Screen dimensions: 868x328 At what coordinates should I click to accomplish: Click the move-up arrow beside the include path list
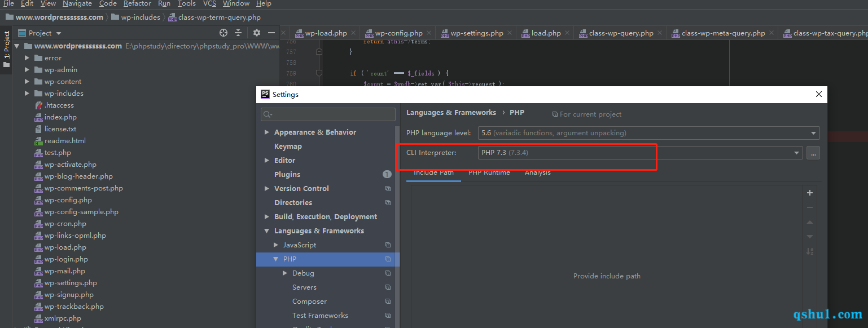click(810, 222)
